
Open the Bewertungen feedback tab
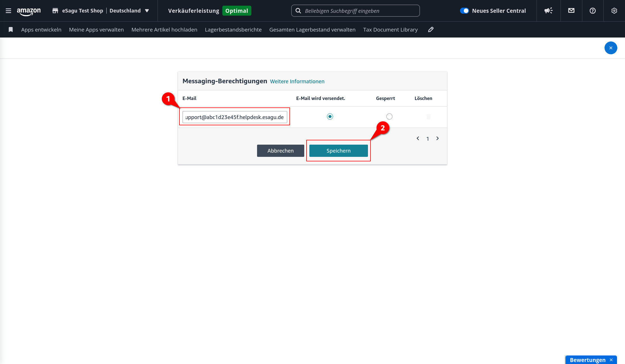(x=587, y=360)
